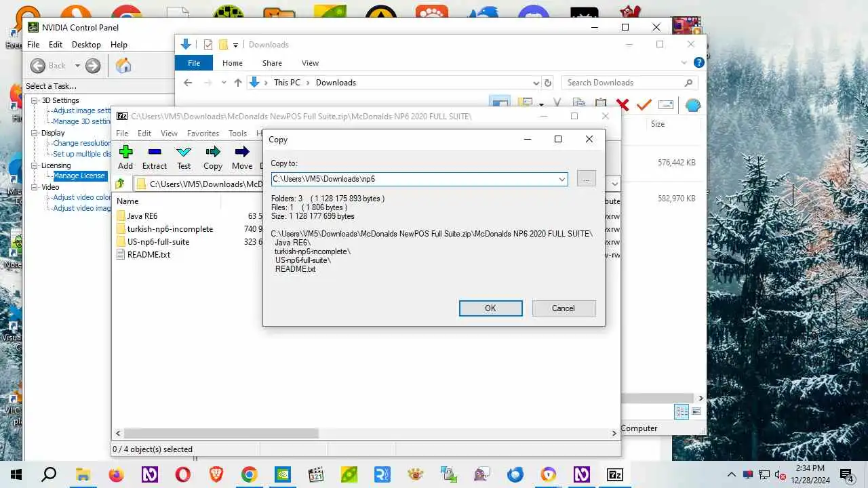Click Cancel in the Copy dialog

pyautogui.click(x=564, y=308)
